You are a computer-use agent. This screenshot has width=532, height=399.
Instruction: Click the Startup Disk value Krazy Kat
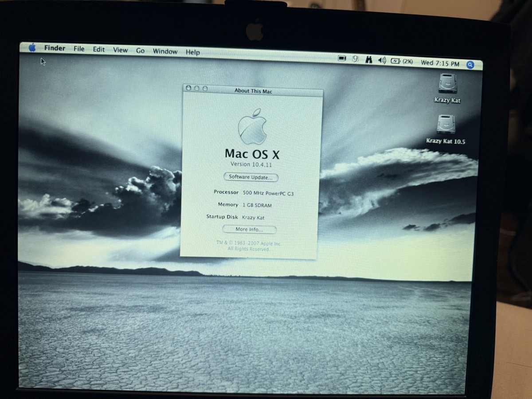click(253, 218)
